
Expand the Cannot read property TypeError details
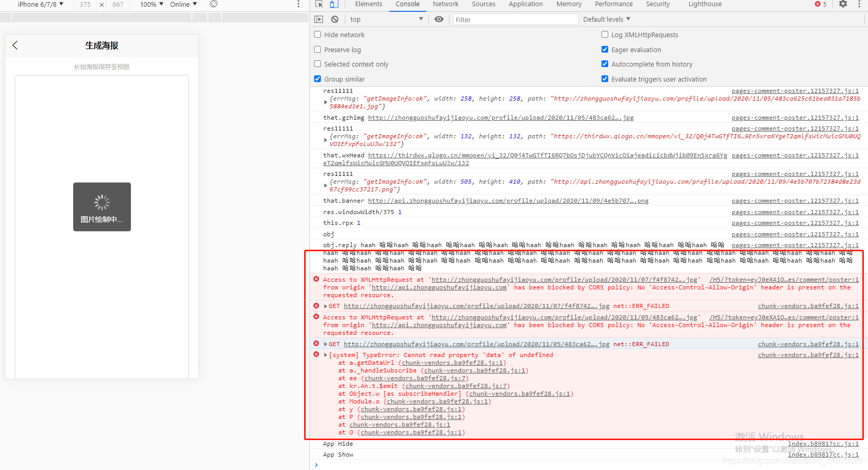(x=325, y=355)
